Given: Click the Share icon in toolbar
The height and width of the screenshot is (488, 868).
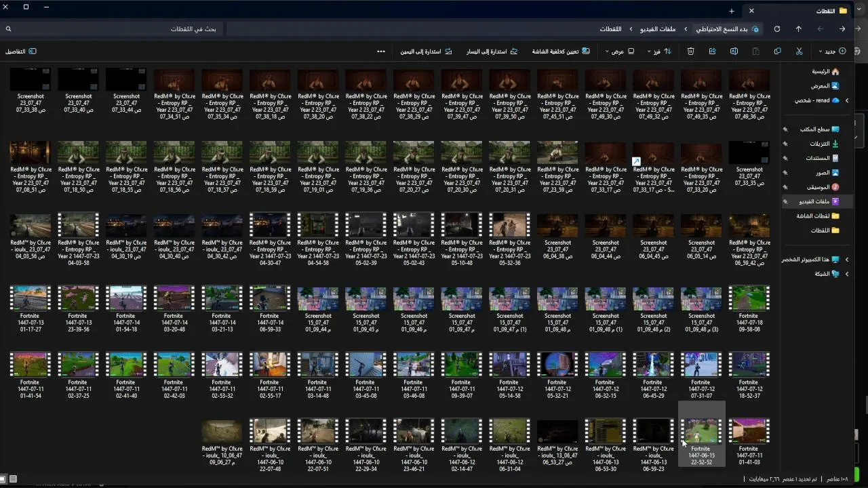Looking at the screenshot, I should (x=713, y=52).
